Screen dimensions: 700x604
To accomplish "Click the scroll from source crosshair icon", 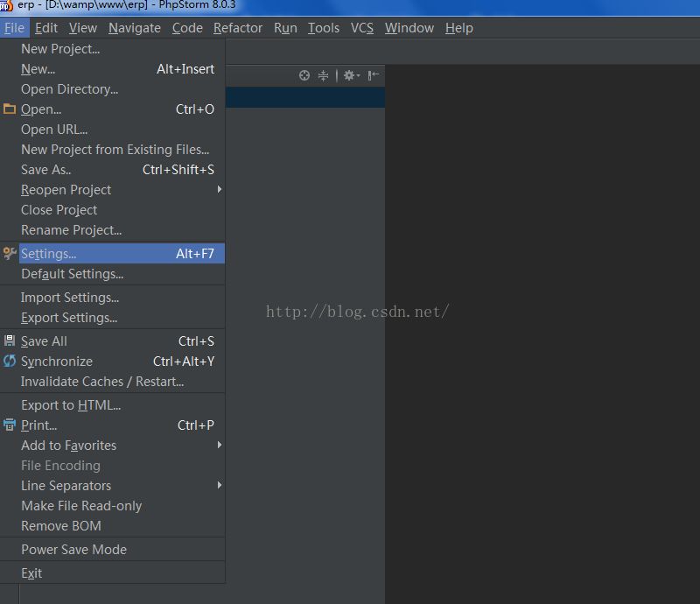I will coord(304,75).
